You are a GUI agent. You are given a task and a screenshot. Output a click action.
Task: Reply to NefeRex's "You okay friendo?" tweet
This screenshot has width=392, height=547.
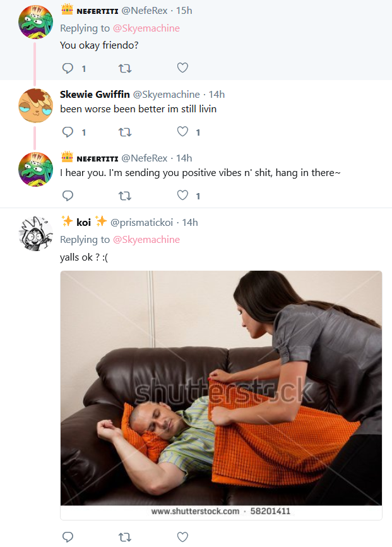coord(68,68)
